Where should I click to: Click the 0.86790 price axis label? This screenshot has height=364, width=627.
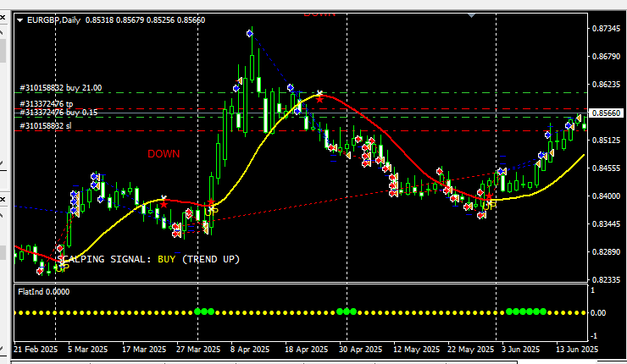pyautogui.click(x=604, y=57)
